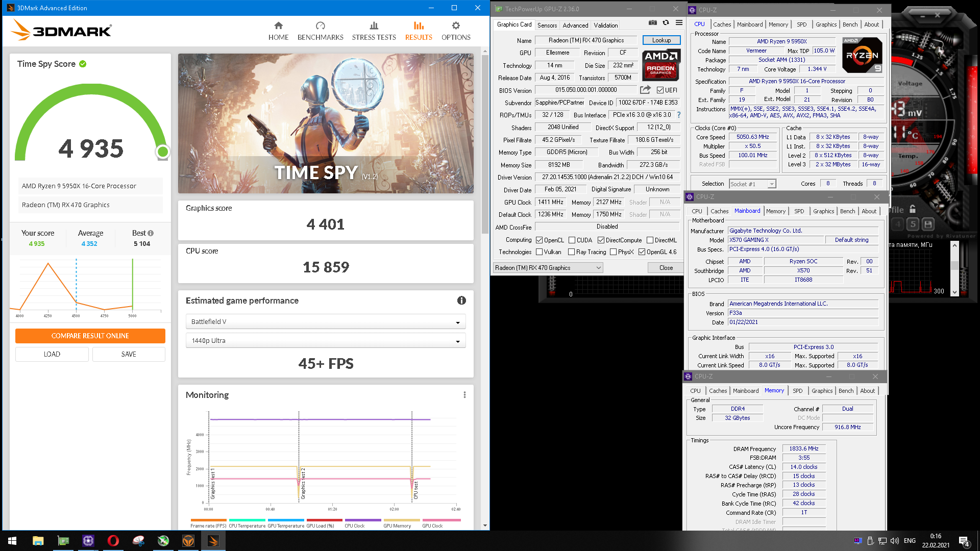
Task: Switch to the Sensors tab in GPU-Z
Action: (547, 26)
